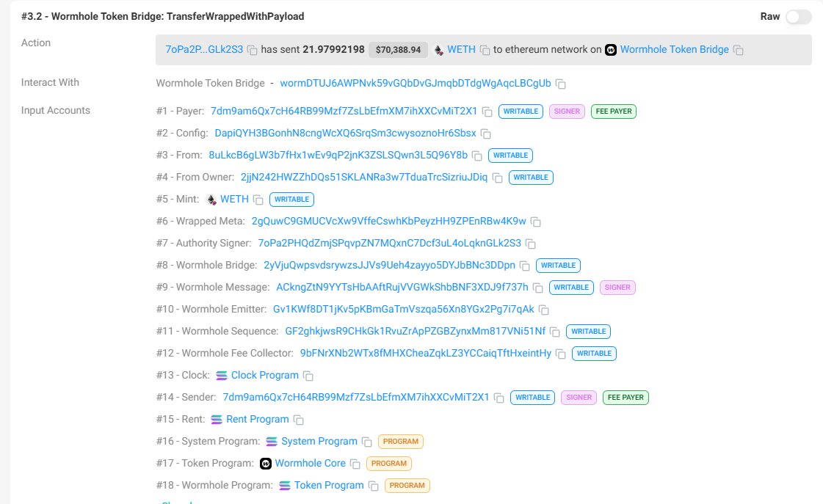Copy the 7oPa2P...GLk2S3 sender address

pyautogui.click(x=253, y=51)
